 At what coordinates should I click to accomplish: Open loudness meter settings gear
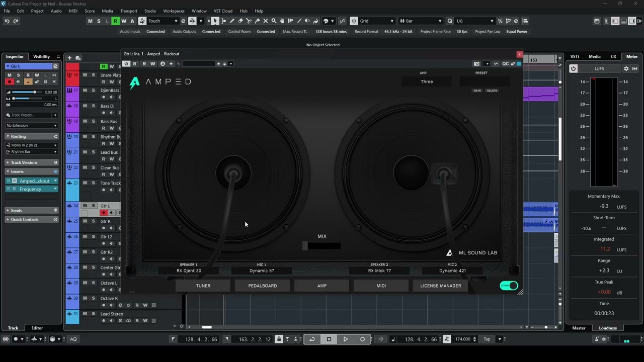click(626, 68)
